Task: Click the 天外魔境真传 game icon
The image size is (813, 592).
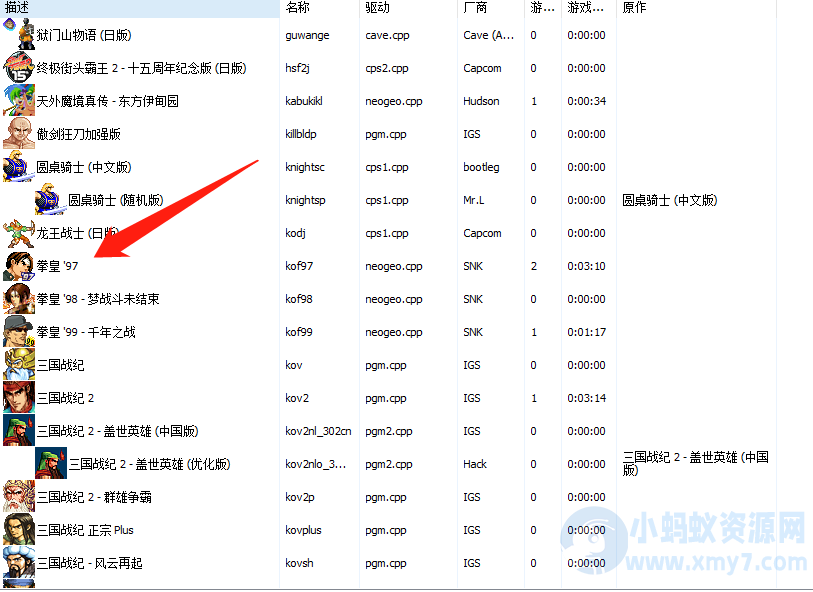Action: (19, 101)
